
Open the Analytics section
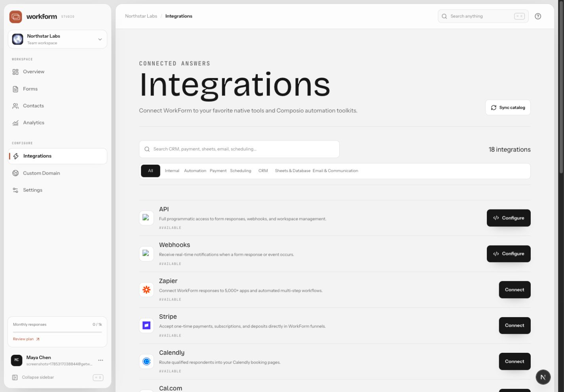tap(57, 123)
